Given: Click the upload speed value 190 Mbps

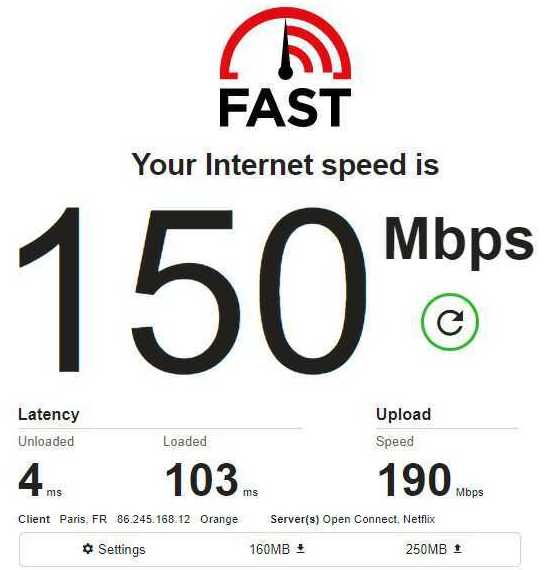Looking at the screenshot, I should pyautogui.click(x=431, y=480).
